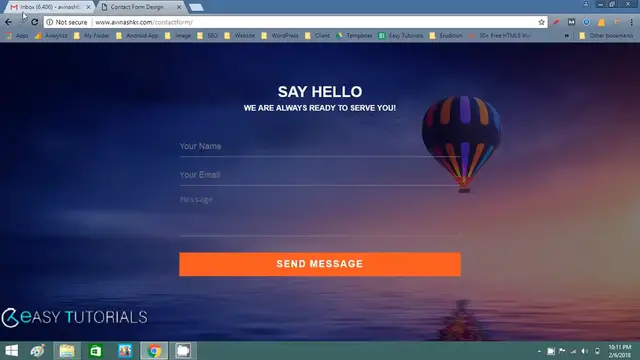The height and width of the screenshot is (360, 640).
Task: Click the network signal tray icon
Action: 573,351
